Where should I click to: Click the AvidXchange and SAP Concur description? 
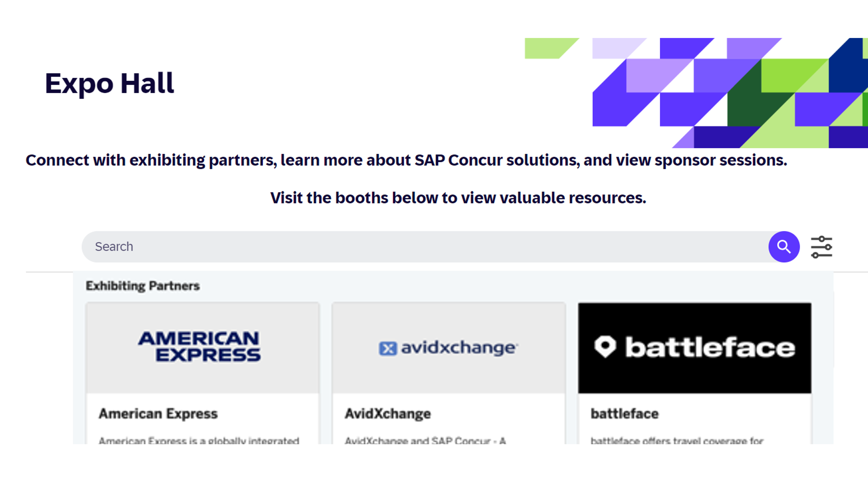(425, 440)
